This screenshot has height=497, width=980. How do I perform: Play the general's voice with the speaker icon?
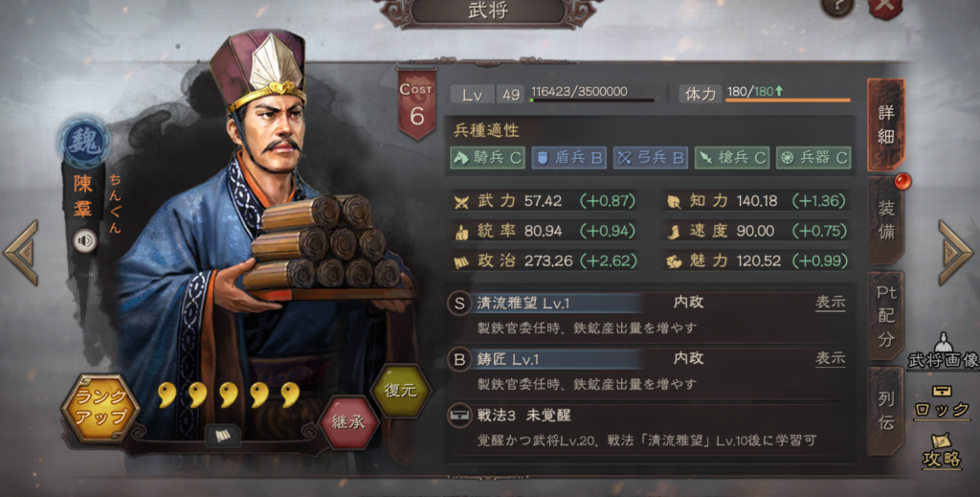coord(84,240)
